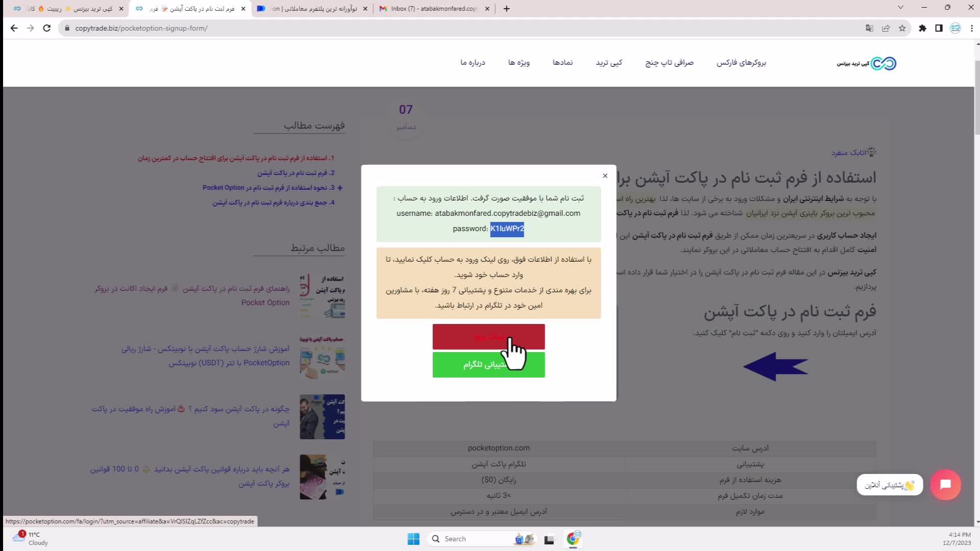Open the tab search dropdown arrow
The width and height of the screenshot is (980, 551).
pyautogui.click(x=900, y=8)
